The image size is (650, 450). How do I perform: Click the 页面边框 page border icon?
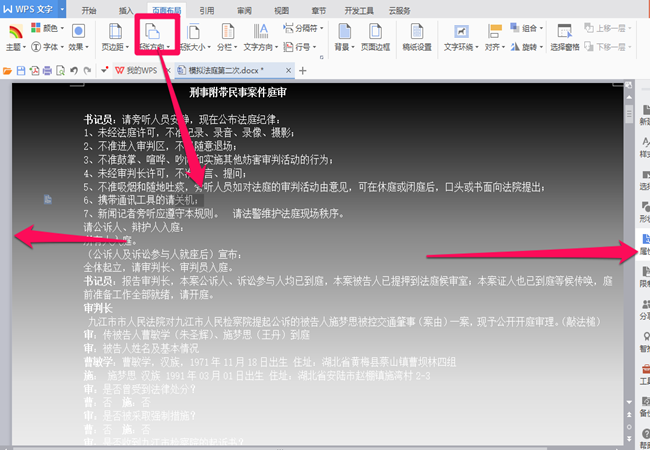375,31
